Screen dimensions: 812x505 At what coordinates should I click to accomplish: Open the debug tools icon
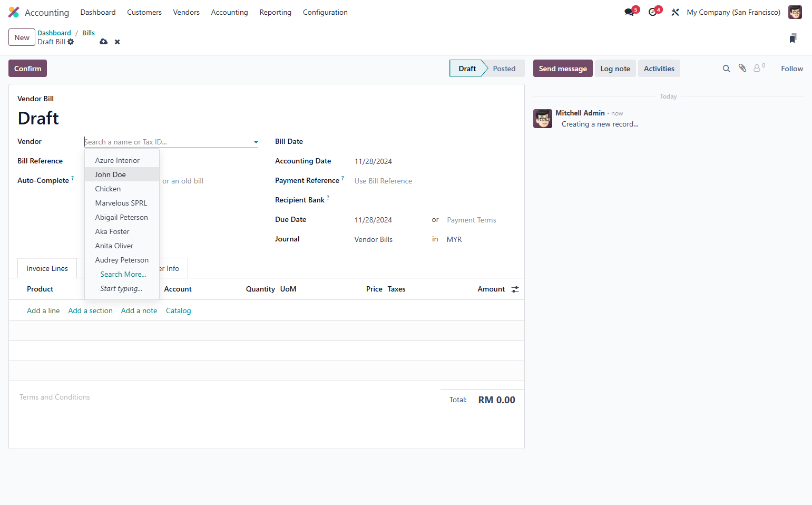click(675, 12)
